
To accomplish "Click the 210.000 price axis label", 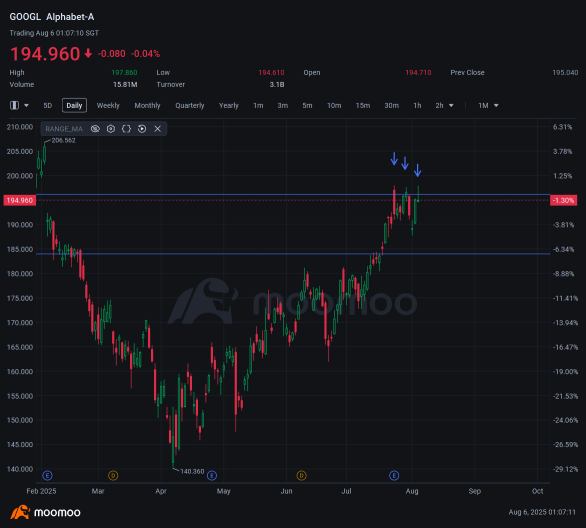I will (x=20, y=127).
